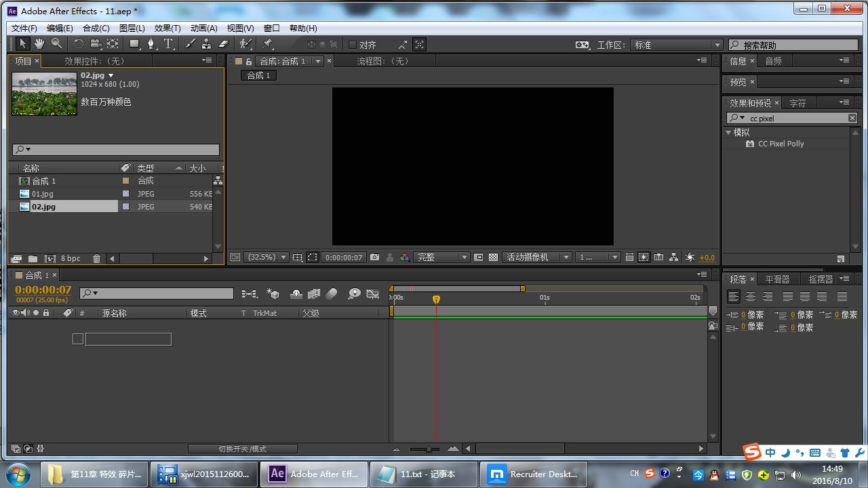Pick the Eraser tool
The image size is (868, 488).
coord(224,44)
